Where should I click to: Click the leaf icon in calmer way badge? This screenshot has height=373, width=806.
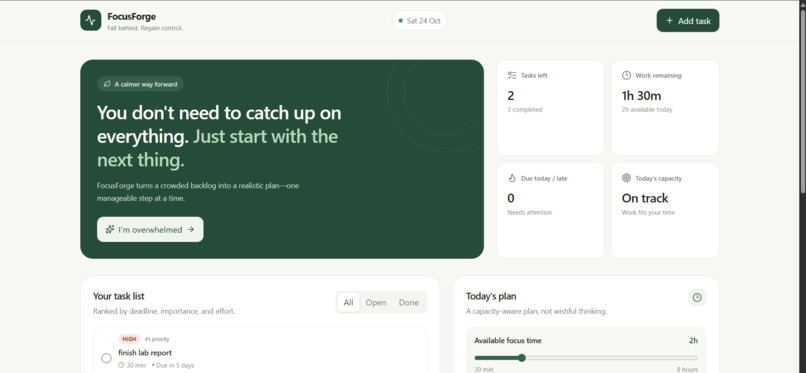(x=107, y=84)
